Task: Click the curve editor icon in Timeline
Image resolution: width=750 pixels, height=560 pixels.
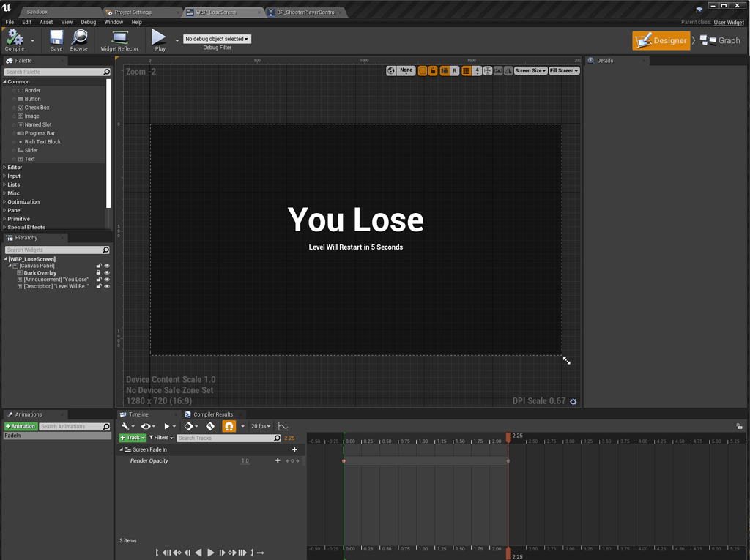Action: (x=283, y=426)
